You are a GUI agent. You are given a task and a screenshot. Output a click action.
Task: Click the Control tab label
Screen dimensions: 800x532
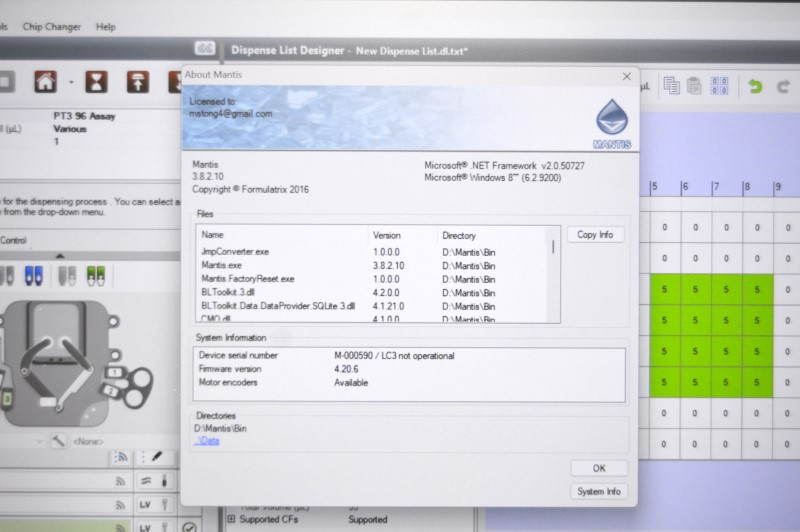coord(13,240)
